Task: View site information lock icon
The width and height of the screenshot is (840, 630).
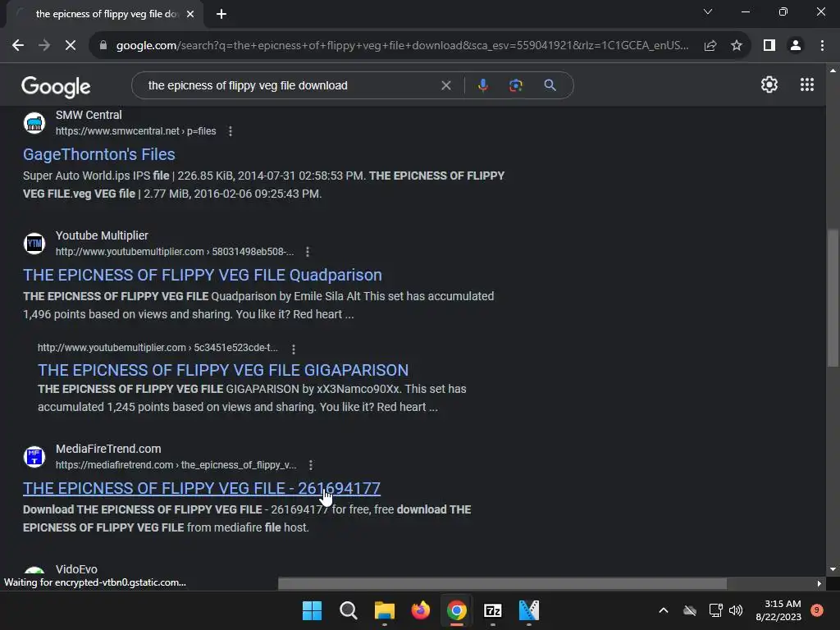Action: (103, 46)
